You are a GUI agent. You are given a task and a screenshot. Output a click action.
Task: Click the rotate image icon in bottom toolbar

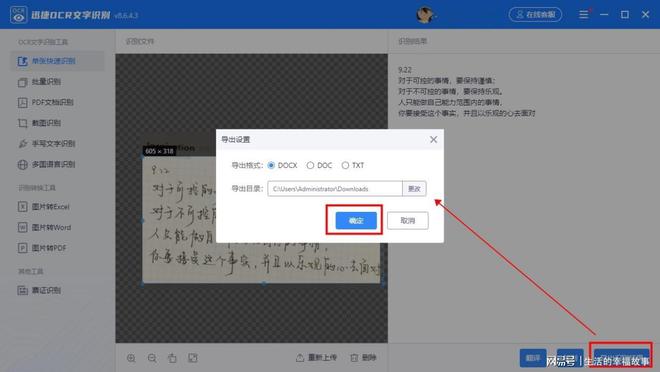pos(172,358)
